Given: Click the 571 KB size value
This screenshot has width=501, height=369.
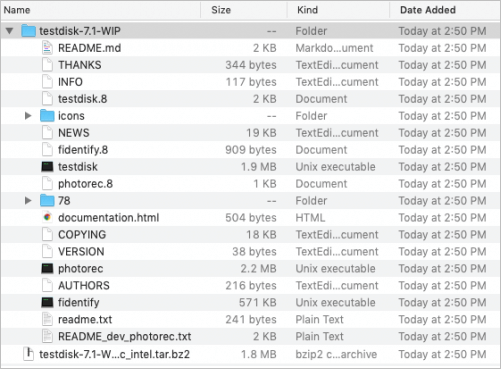Looking at the screenshot, I should (x=258, y=303).
